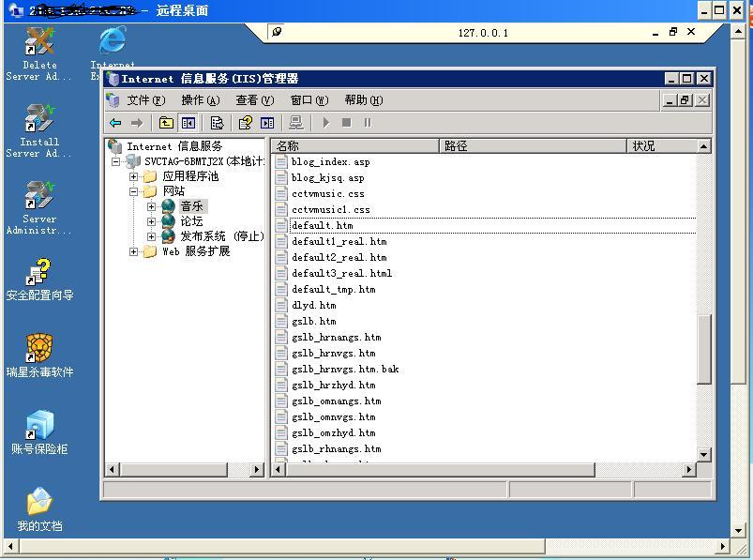Click remote desktop vertical scrollbar down arrow

(738, 531)
